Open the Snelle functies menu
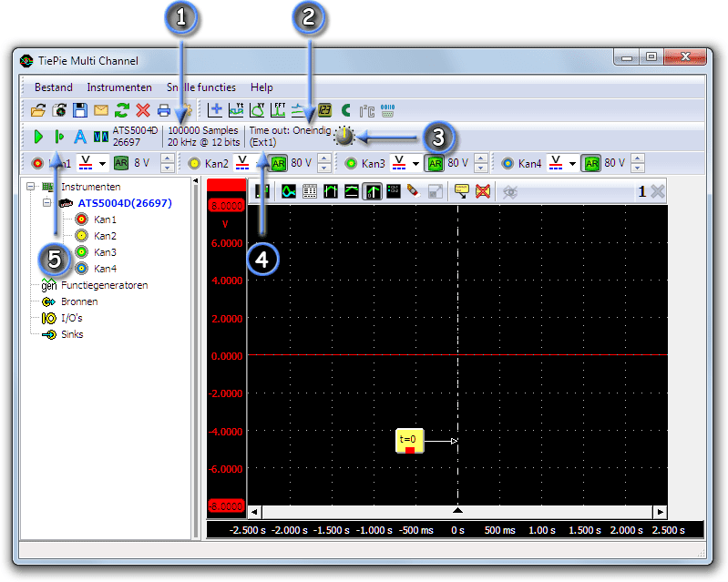Image resolution: width=728 pixels, height=582 pixels. 201,87
